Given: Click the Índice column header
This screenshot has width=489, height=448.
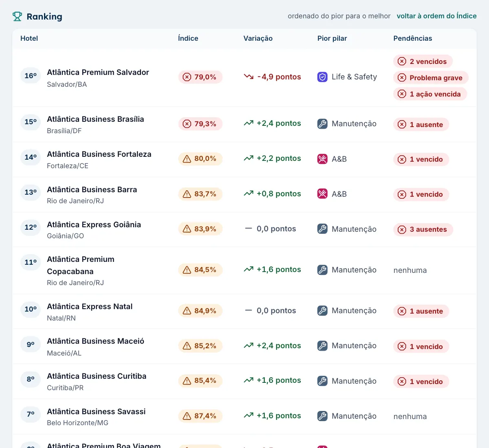Looking at the screenshot, I should pyautogui.click(x=188, y=38).
